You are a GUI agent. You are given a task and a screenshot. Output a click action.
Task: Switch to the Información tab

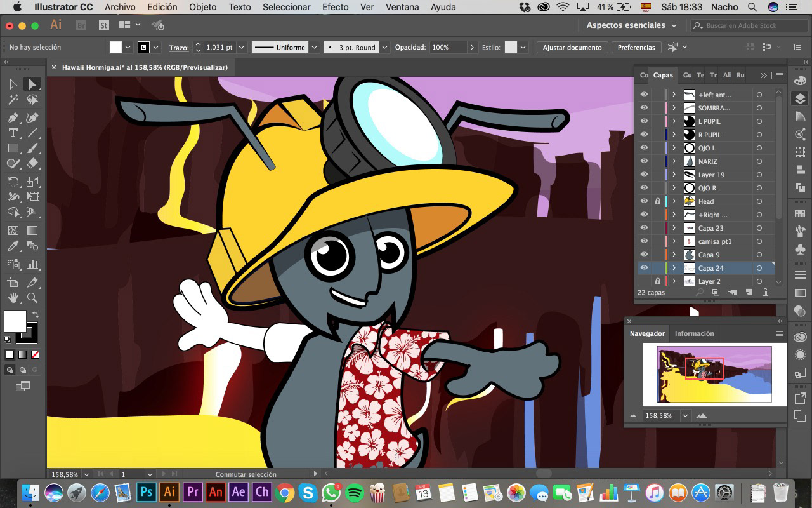point(694,333)
